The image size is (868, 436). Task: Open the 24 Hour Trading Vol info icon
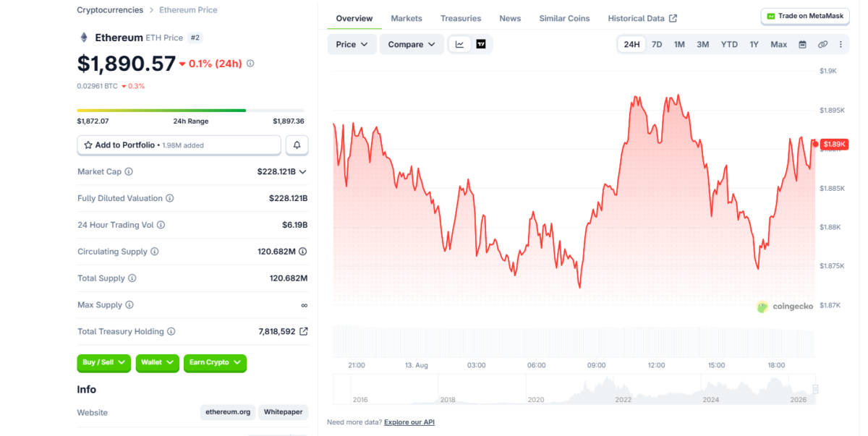161,225
